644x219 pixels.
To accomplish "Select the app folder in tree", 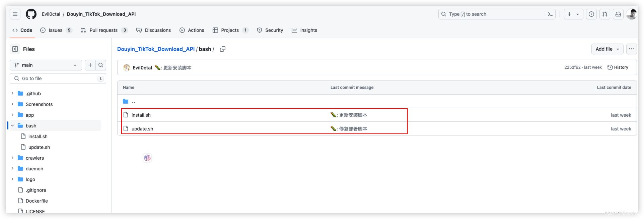I will tap(30, 115).
